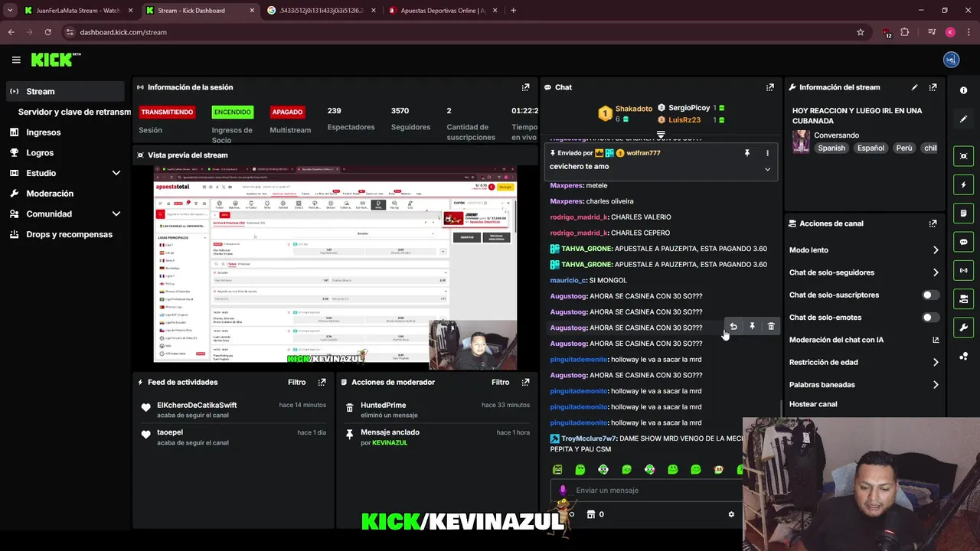Click the angry green emote
Screen dimensions: 980x551
click(557, 469)
